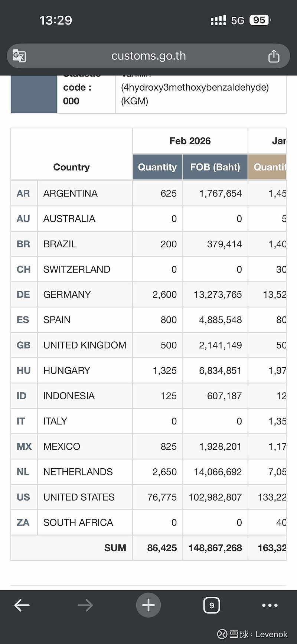Tap the ARGENTINA country name cell
297x644 pixels.
point(71,193)
